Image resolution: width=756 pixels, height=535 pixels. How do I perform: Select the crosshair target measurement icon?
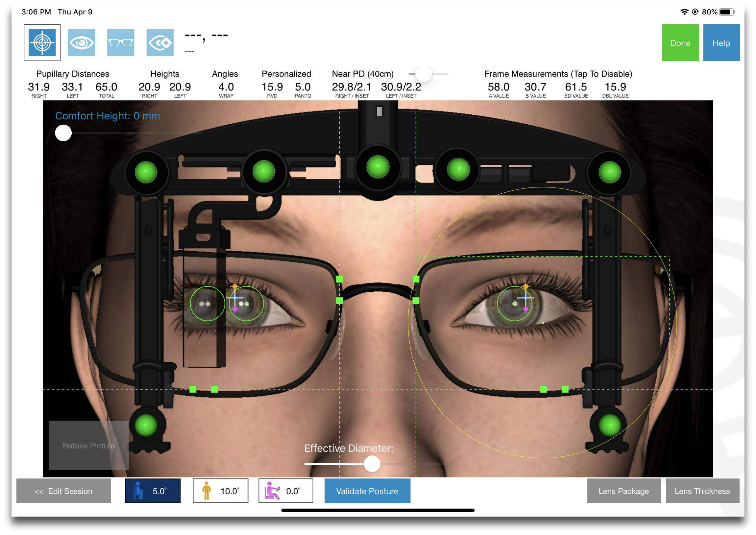point(42,42)
